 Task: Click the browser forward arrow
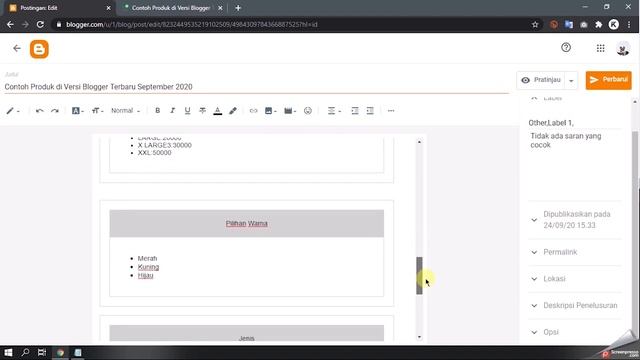coord(25,24)
